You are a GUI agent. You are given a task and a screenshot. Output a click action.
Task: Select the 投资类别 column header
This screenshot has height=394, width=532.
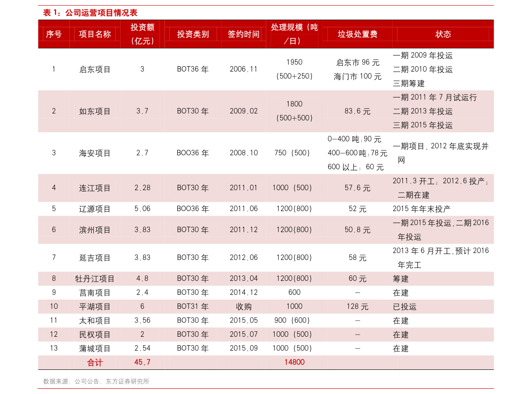coord(193,34)
